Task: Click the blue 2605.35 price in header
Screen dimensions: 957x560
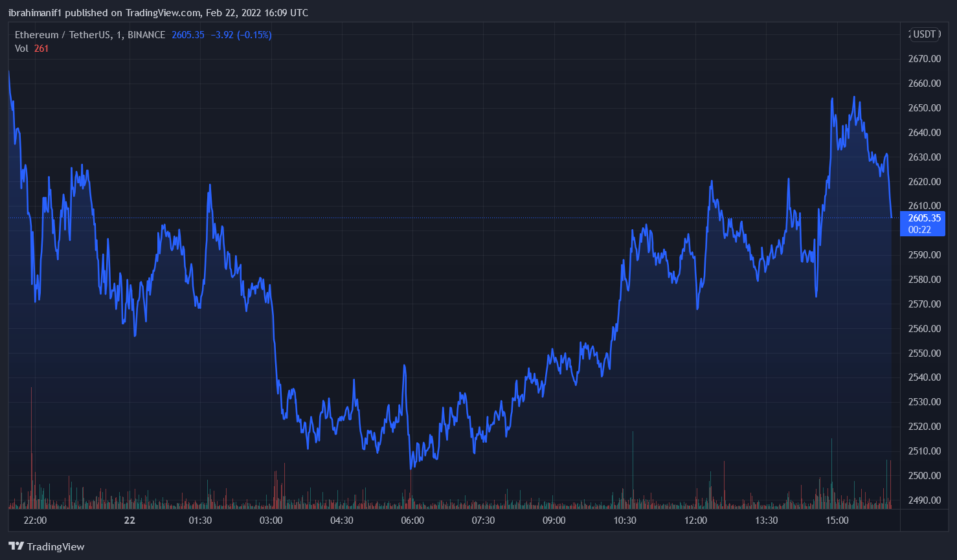Action: click(x=188, y=35)
